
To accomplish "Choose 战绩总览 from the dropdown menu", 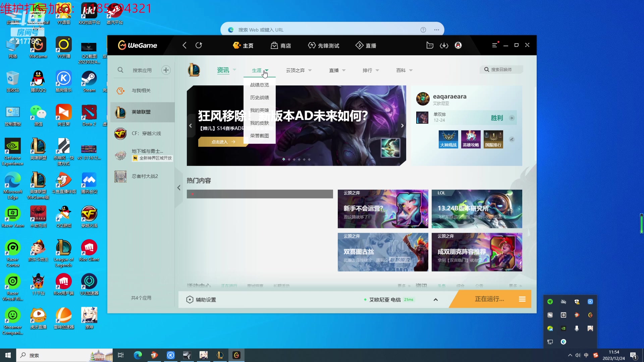I will pos(260,85).
